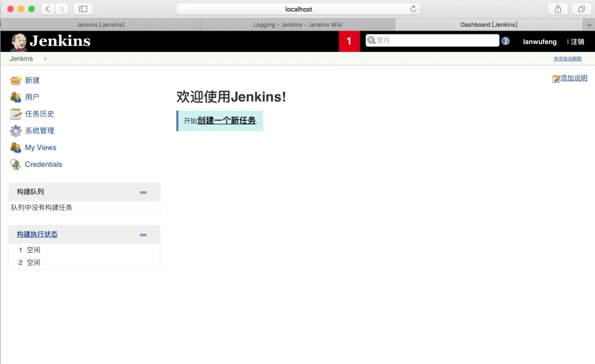Click the localhost address bar
The height and width of the screenshot is (364, 595).
[x=298, y=9]
